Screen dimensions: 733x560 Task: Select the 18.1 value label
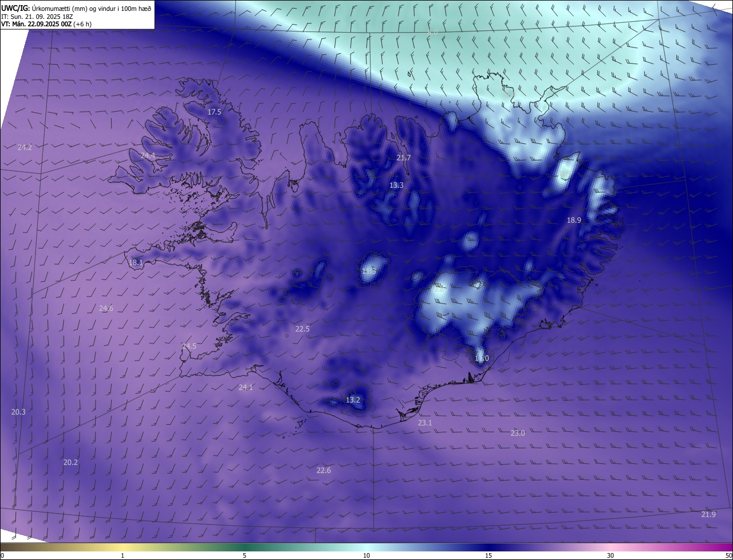click(x=136, y=263)
